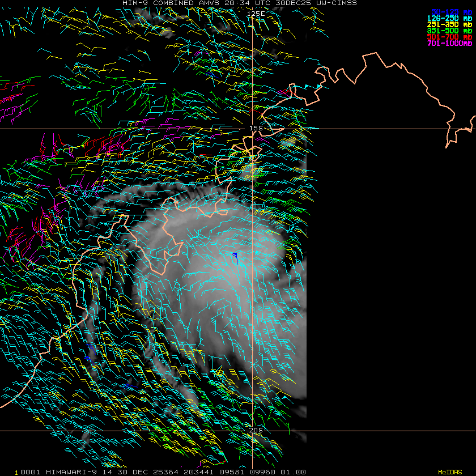The width and height of the screenshot is (476, 476).
Task: Click the 50-125 mb blue legend entry
Action: tap(452, 12)
